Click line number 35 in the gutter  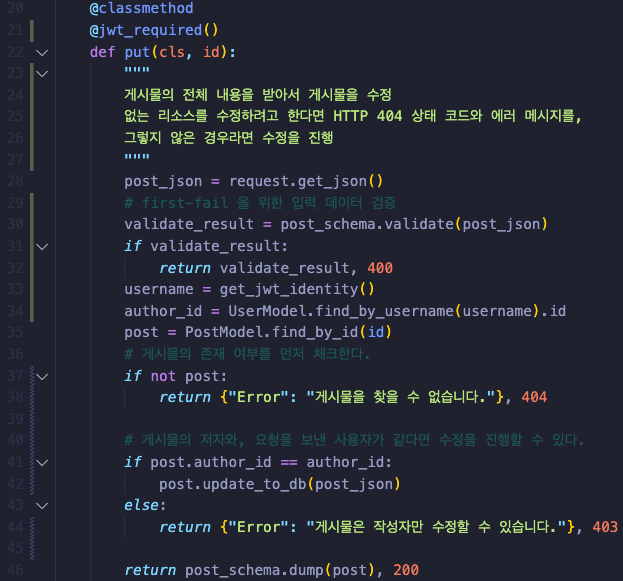(x=15, y=332)
